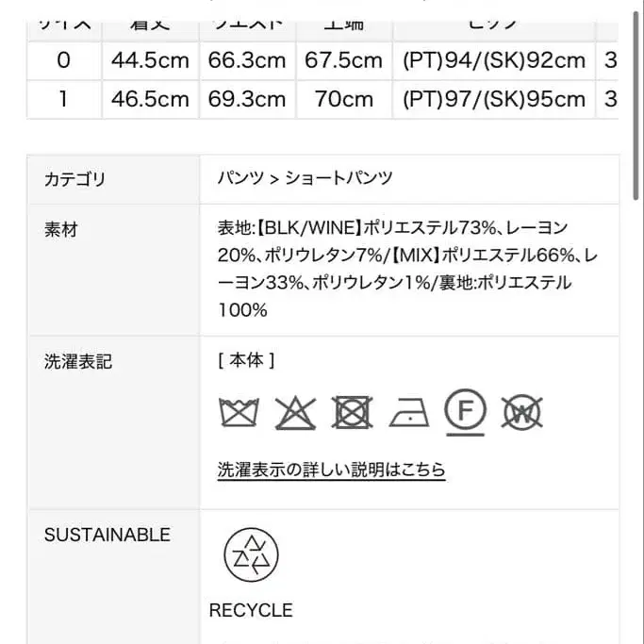Click the do-not-tumble-dry square symbol
Image resolution: width=644 pixels, height=644 pixels.
pyautogui.click(x=352, y=412)
